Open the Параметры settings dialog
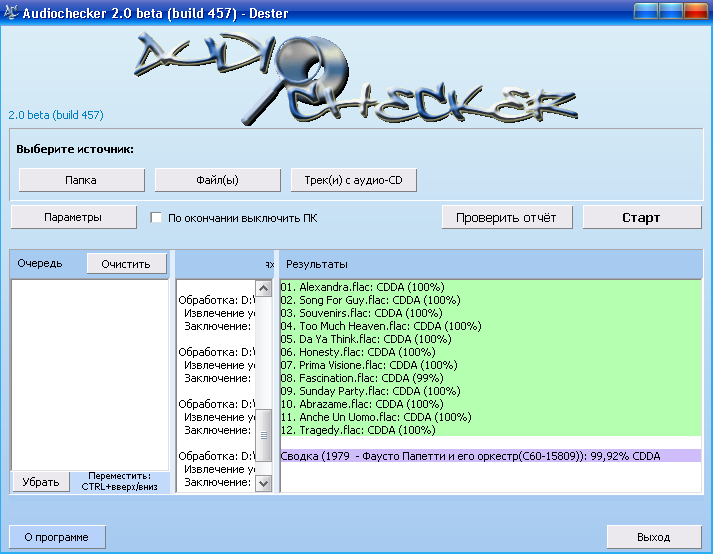Viewport: 713px width, 554px height. tap(73, 217)
